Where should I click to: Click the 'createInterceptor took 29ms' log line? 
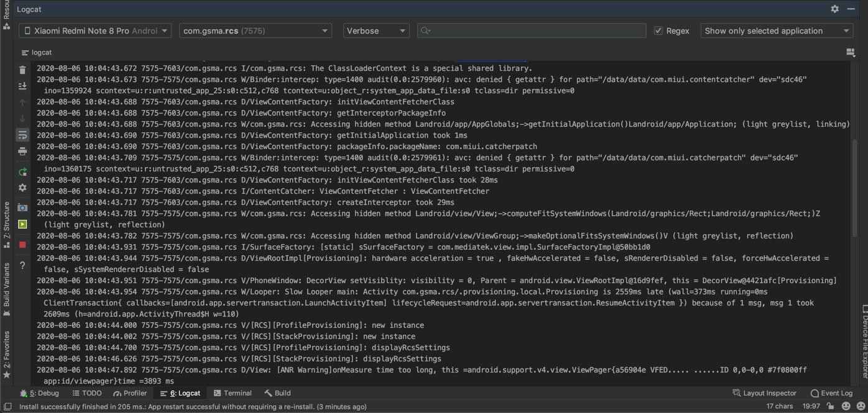pyautogui.click(x=246, y=202)
